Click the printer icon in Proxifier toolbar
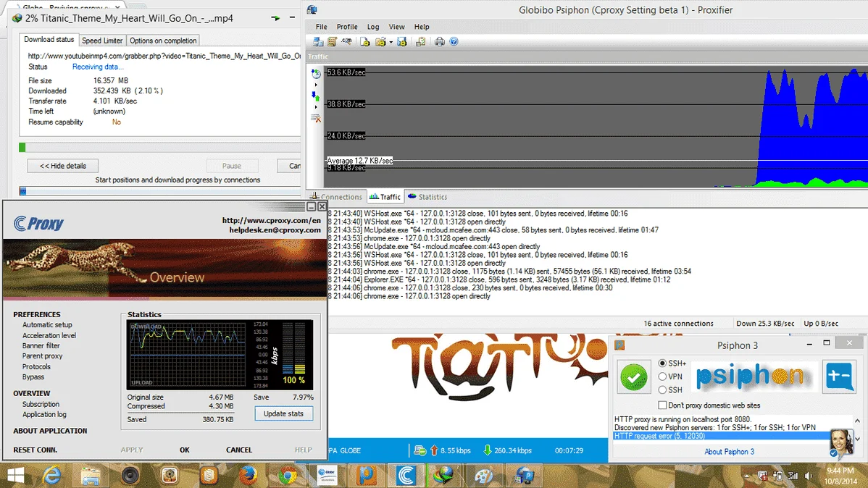The height and width of the screenshot is (488, 868). click(x=440, y=41)
